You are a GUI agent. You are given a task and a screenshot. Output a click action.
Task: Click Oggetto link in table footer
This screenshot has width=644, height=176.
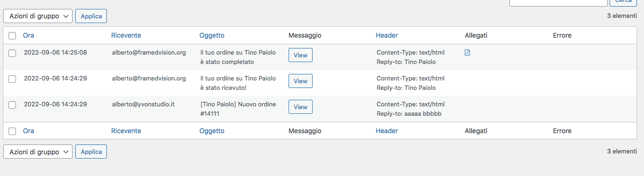(212, 131)
